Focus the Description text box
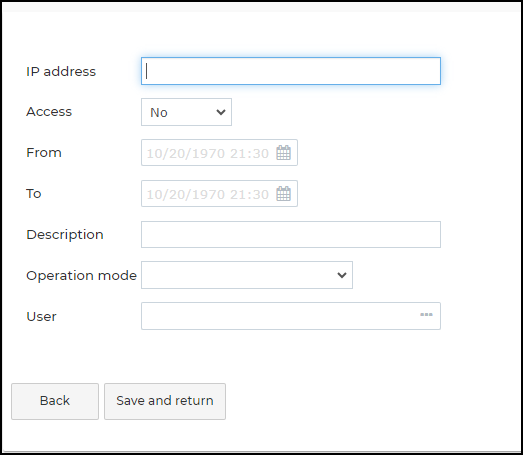 point(291,235)
